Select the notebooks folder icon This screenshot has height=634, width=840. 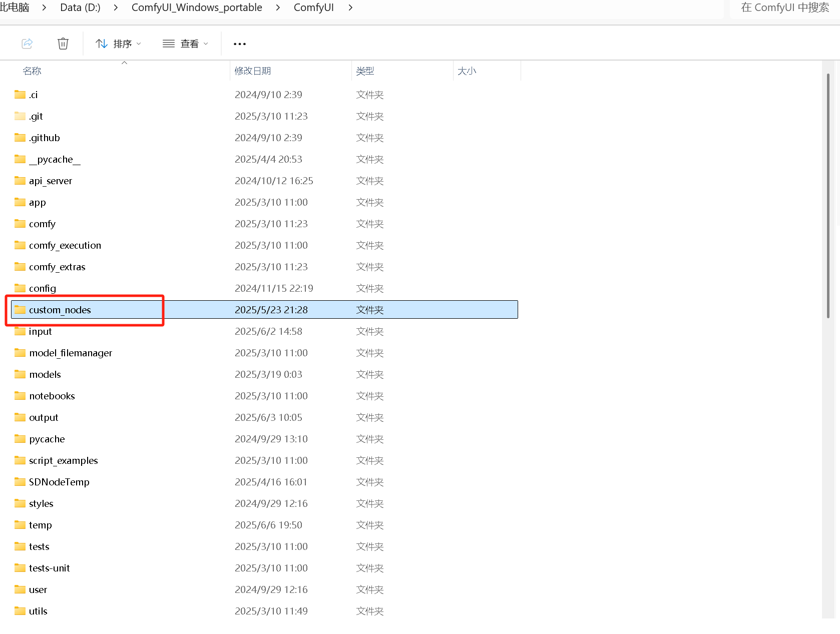(20, 396)
